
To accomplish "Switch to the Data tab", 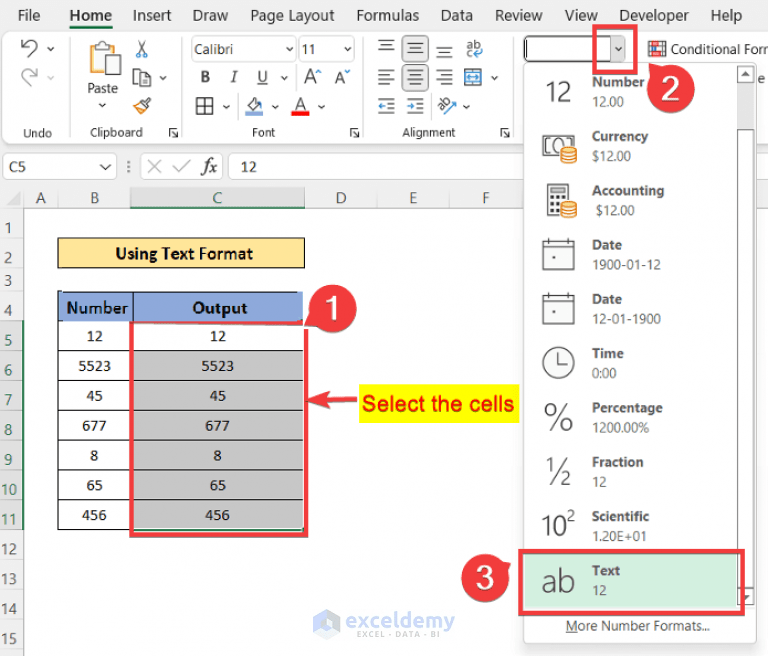I will click(456, 16).
